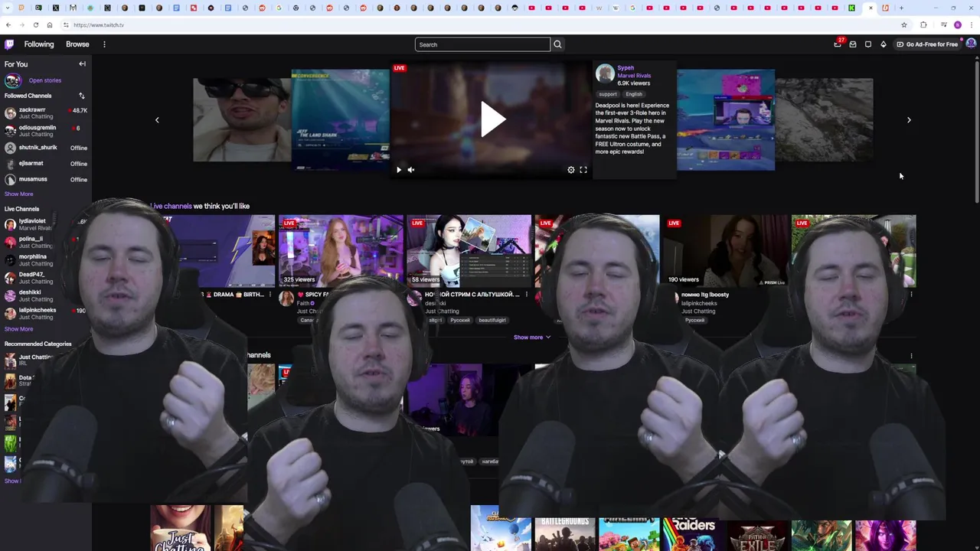Click the browser home icon
Screen dimensions: 980x551
(50, 24)
